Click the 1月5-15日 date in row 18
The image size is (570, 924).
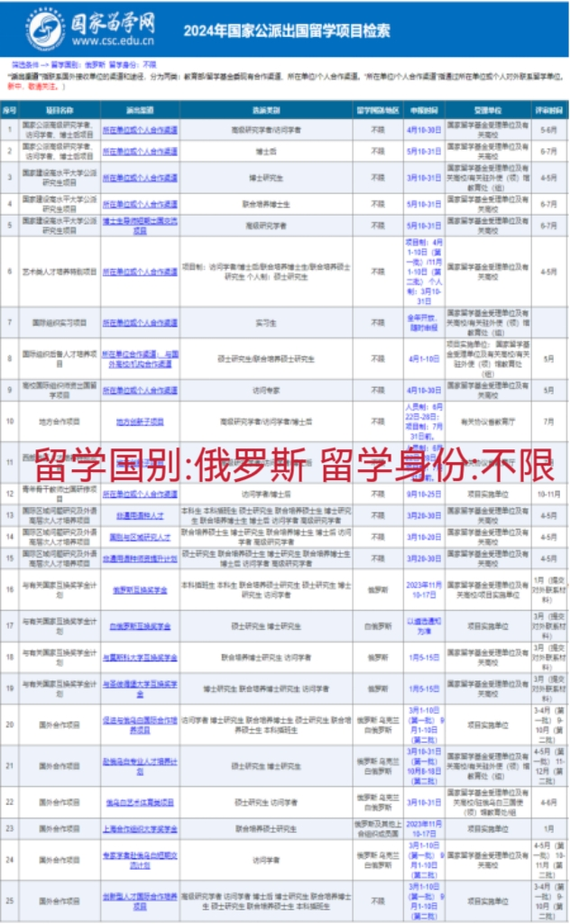(424, 658)
